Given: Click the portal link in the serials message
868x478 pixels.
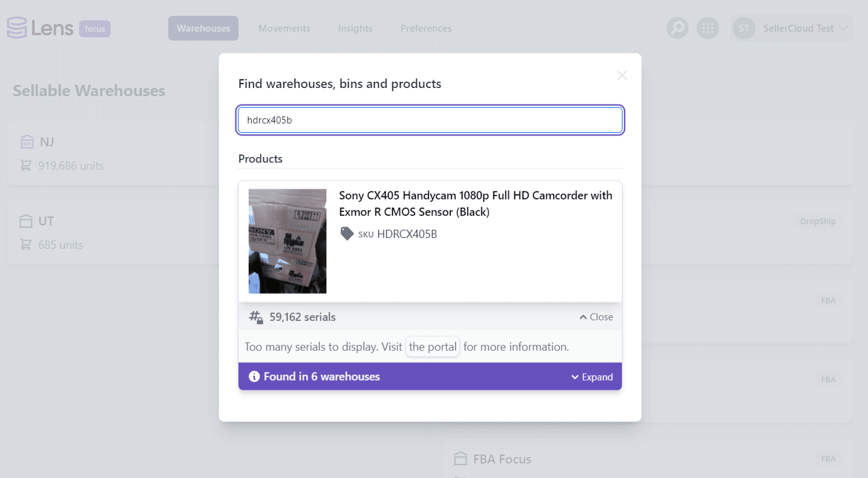Looking at the screenshot, I should (432, 346).
